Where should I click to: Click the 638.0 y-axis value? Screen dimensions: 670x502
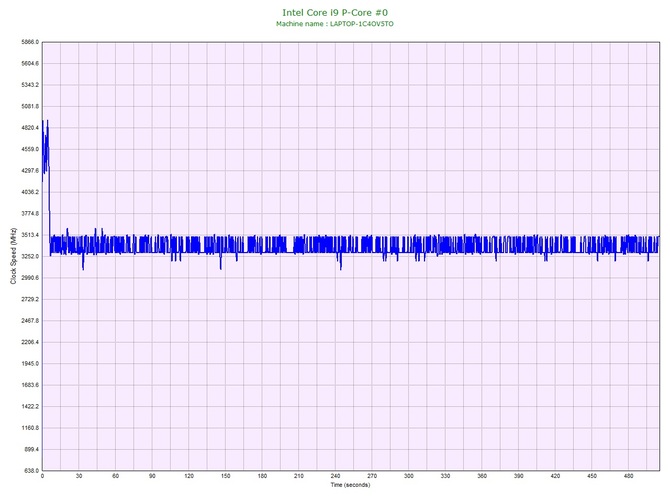(31, 471)
